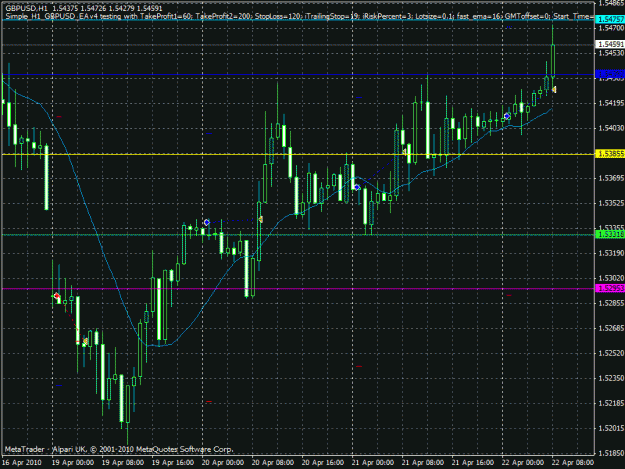Click the 1.53525 price scale value
The height and width of the screenshot is (469, 625).
[x=611, y=203]
